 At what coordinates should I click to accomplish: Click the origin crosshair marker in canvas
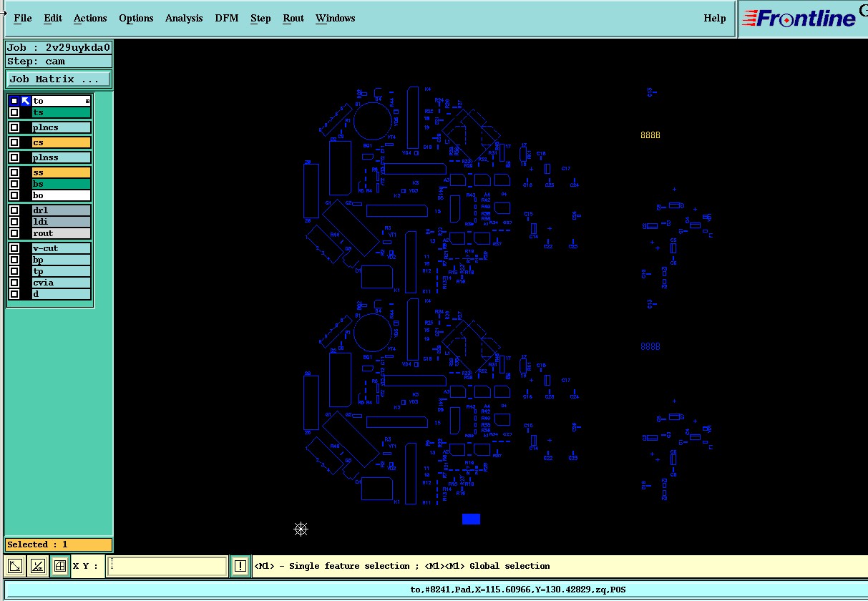coord(301,529)
